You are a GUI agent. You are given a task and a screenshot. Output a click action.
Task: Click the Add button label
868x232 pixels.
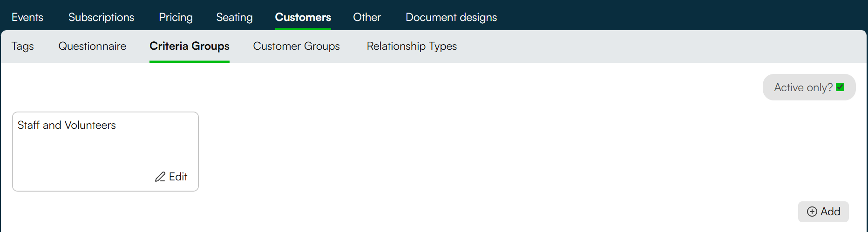[x=830, y=212]
